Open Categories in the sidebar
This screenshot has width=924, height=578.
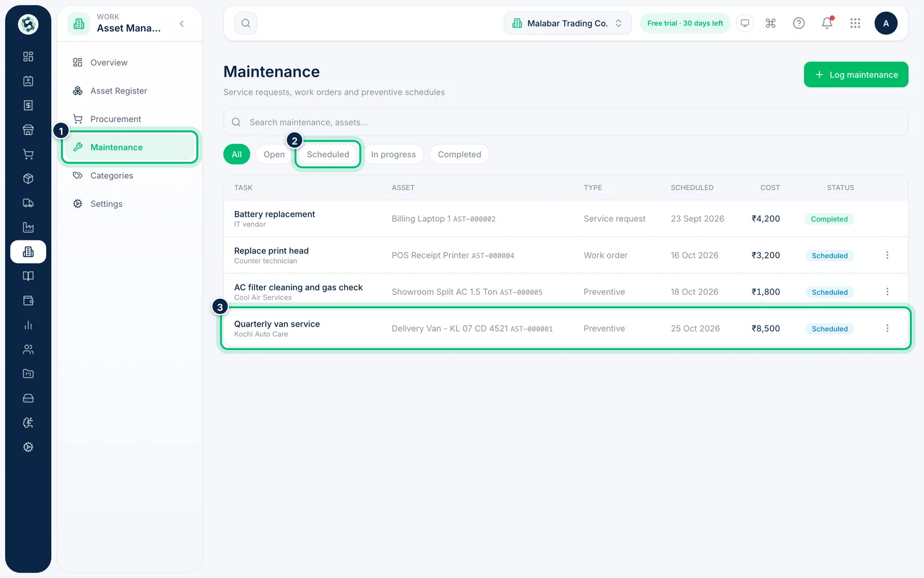coord(129,176)
